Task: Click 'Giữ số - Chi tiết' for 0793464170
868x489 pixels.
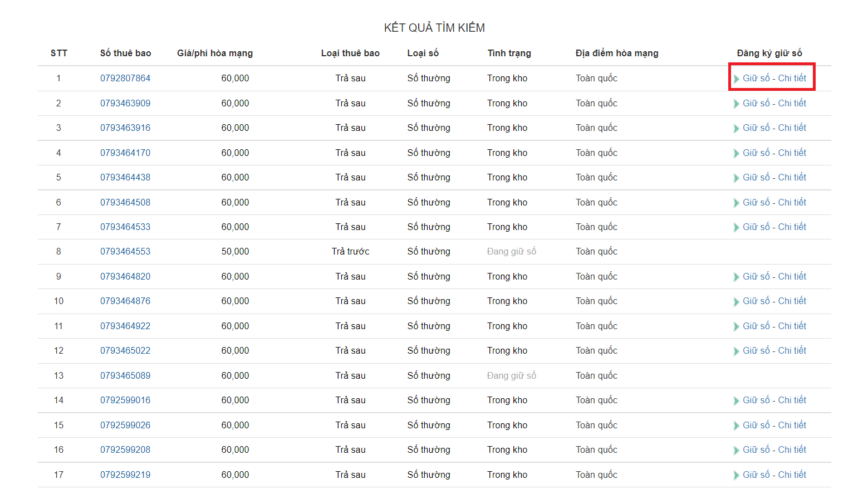Action: [x=774, y=153]
